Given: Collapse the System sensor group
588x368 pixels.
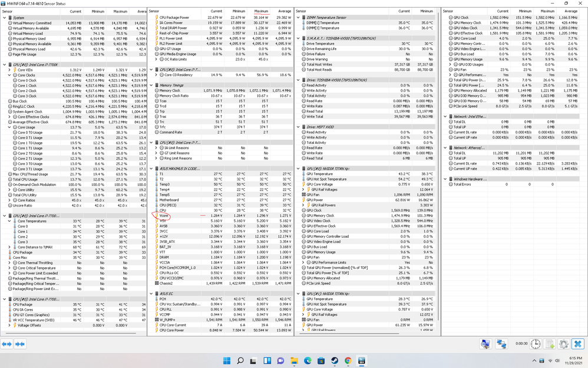Looking at the screenshot, I should tap(5, 18).
